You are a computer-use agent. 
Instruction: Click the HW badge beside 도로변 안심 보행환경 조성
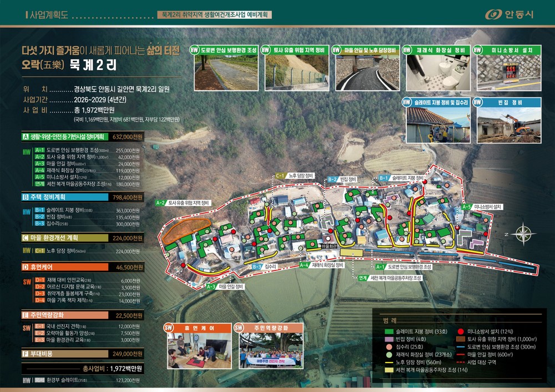click(x=194, y=50)
